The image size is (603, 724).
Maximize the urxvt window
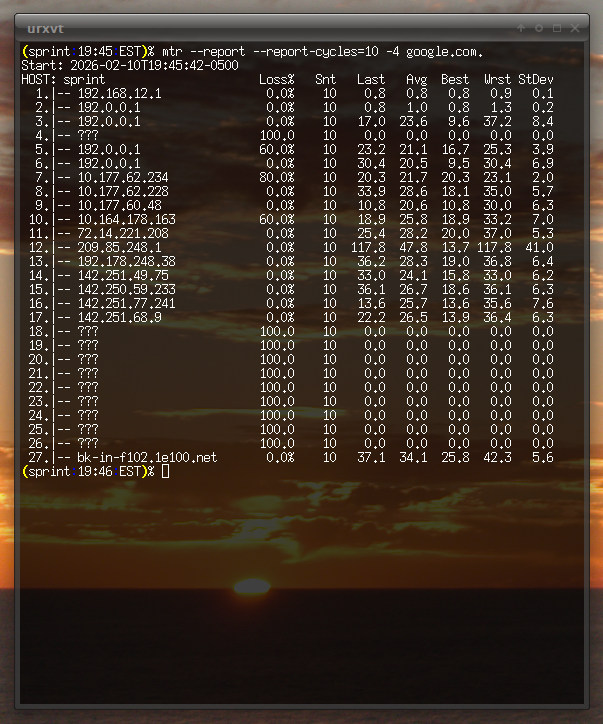(557, 28)
